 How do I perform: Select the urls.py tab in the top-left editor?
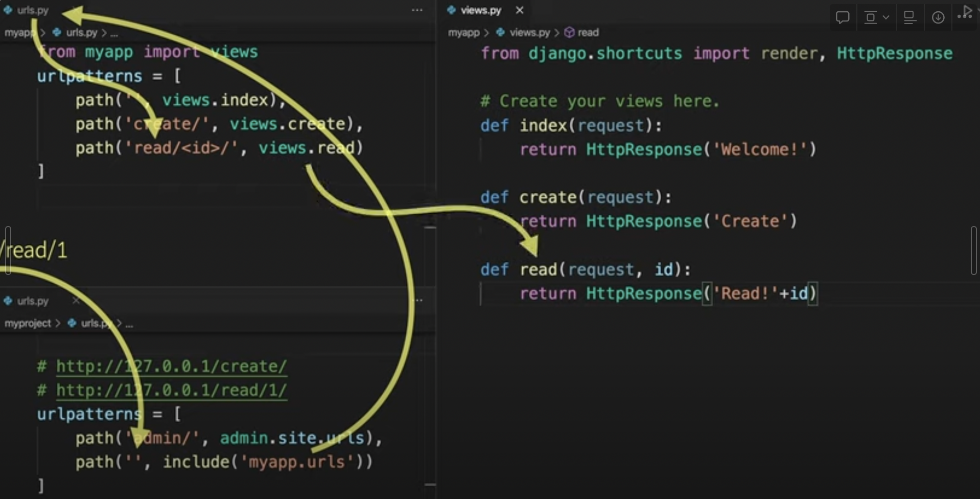tap(33, 10)
